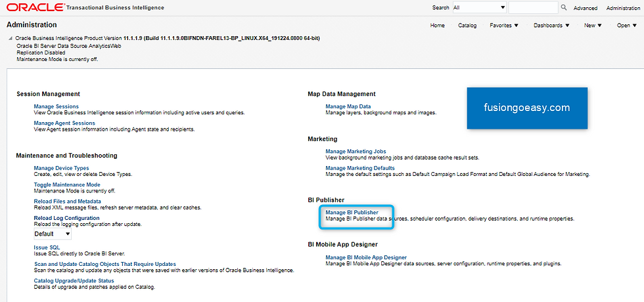
Task: Click the Maintenance and Troubleshooting heading
Action: click(x=66, y=156)
